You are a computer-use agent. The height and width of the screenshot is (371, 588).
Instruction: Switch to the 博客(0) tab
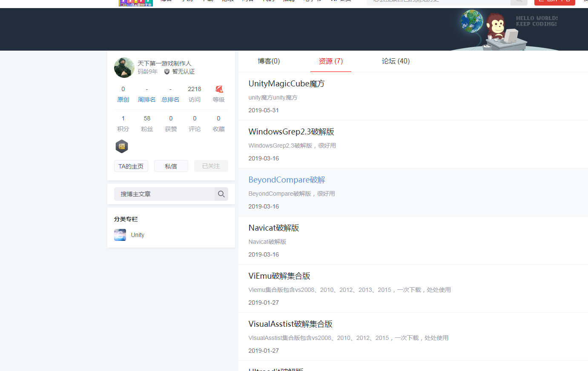point(269,61)
